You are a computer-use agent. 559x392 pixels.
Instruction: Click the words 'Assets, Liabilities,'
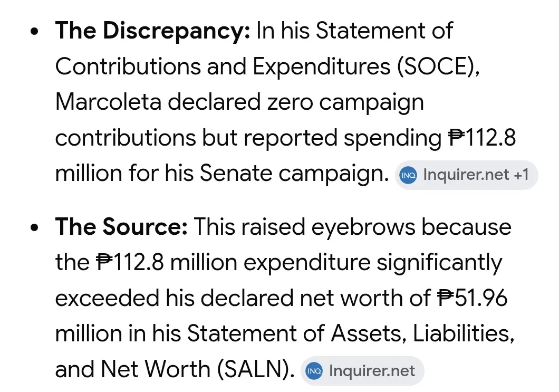[x=423, y=334]
